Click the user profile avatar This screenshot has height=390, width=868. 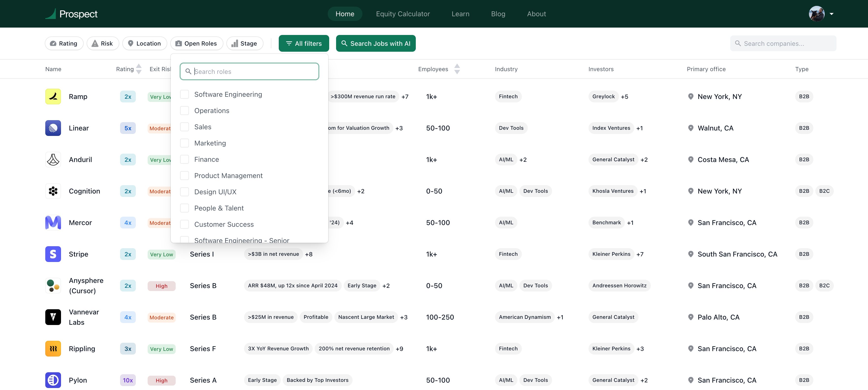[816, 14]
